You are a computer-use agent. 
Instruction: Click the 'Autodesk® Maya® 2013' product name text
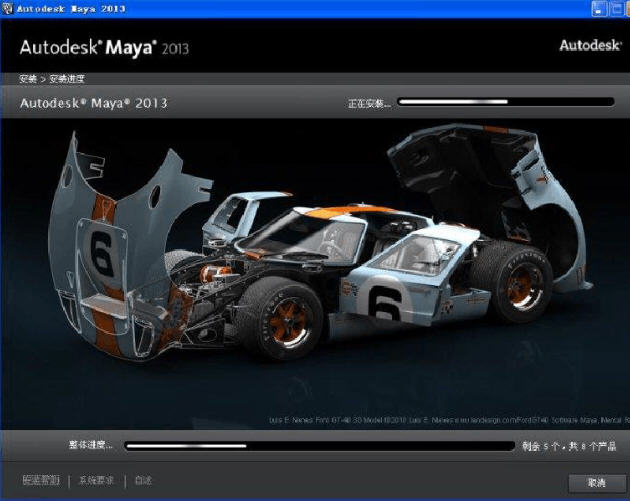(x=93, y=103)
